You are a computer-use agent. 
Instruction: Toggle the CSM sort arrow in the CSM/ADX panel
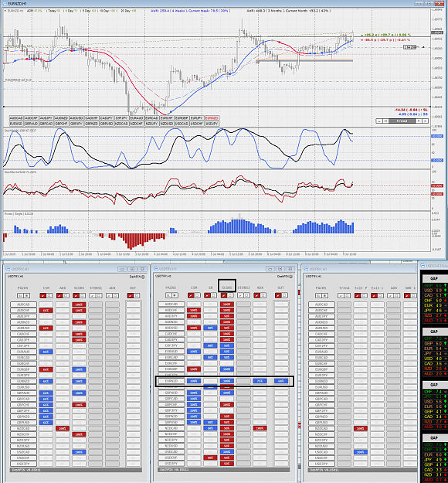[42, 296]
